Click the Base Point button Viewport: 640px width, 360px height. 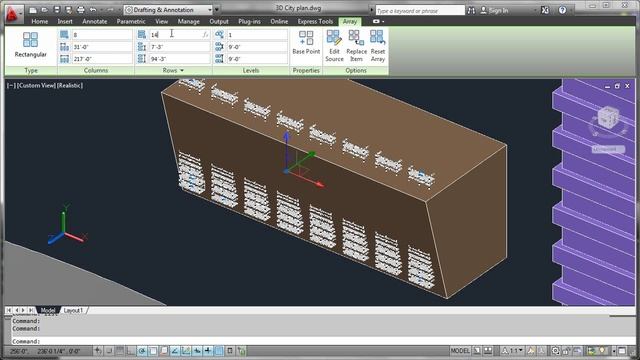306,42
